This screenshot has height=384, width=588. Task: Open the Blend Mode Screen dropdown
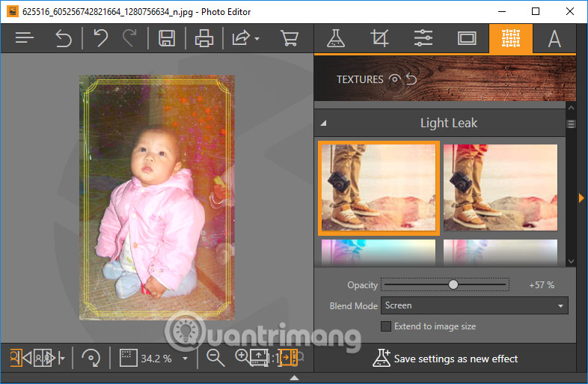coord(474,305)
